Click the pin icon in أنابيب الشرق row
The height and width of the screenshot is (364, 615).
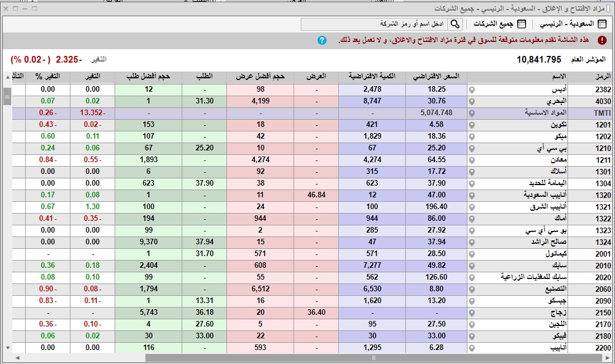(472, 207)
